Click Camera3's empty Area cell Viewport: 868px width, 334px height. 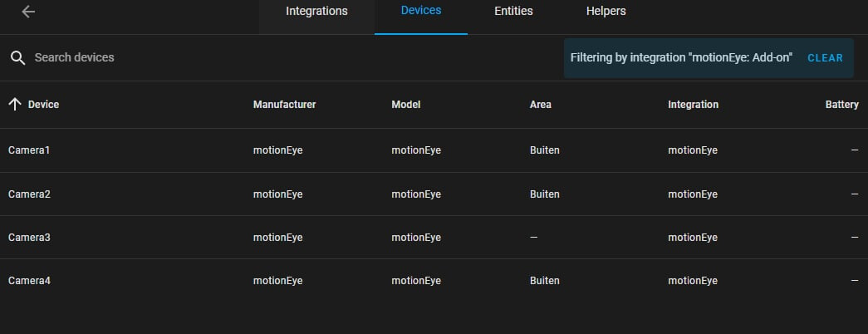(x=533, y=238)
